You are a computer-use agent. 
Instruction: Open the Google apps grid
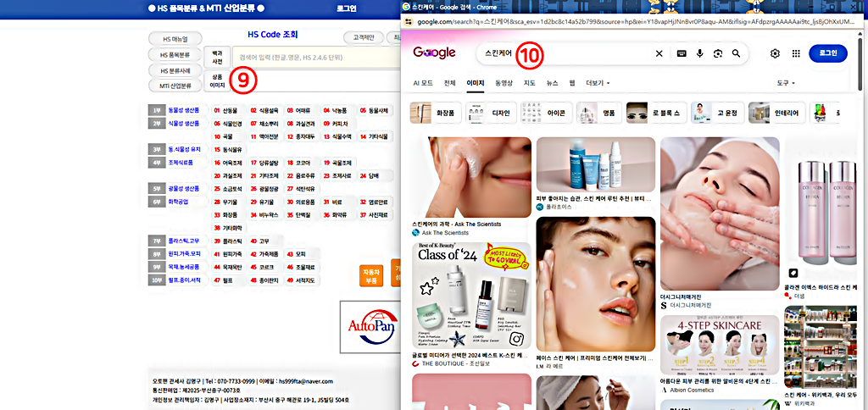coord(796,53)
